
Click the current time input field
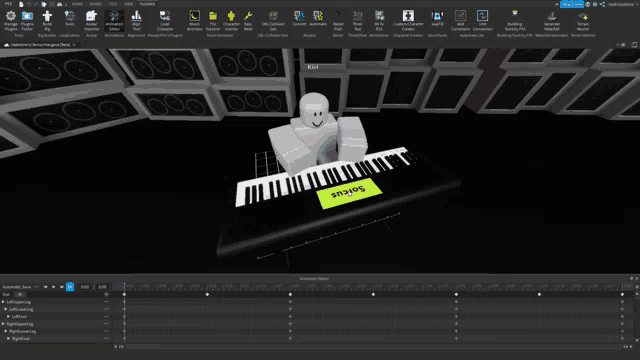[84, 287]
